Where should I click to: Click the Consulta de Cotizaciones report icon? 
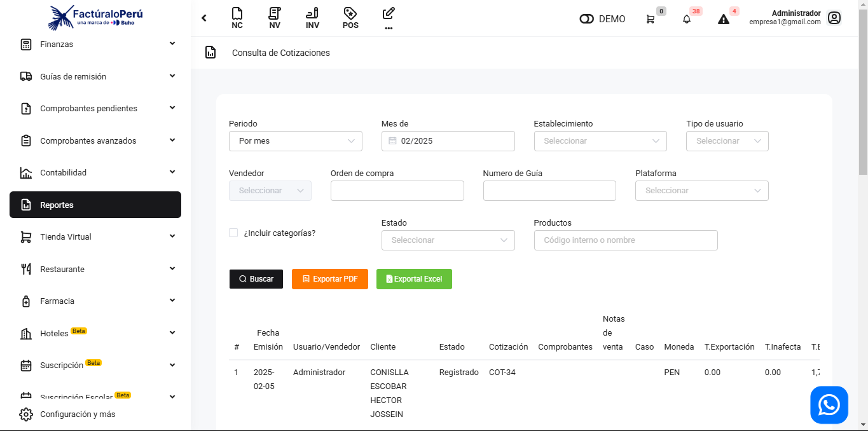click(x=210, y=53)
